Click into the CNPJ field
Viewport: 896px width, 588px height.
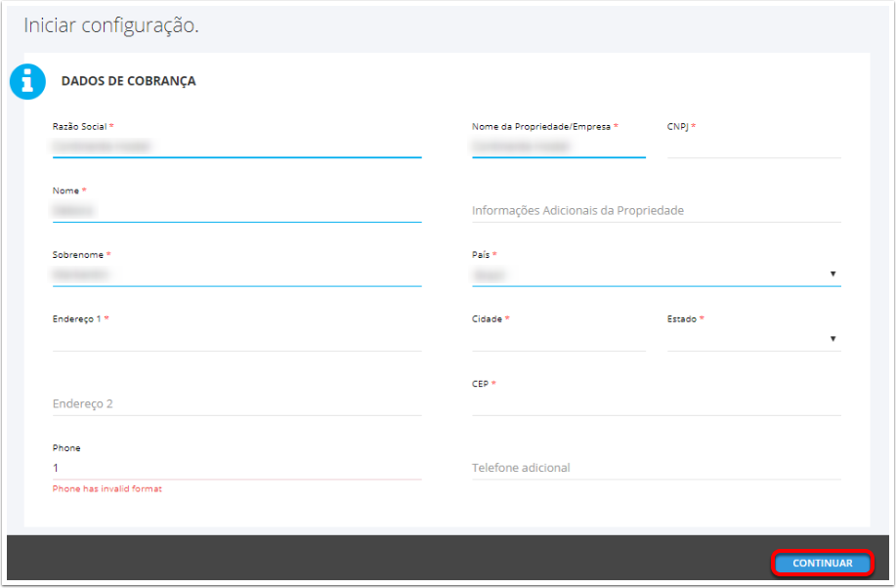[753, 147]
